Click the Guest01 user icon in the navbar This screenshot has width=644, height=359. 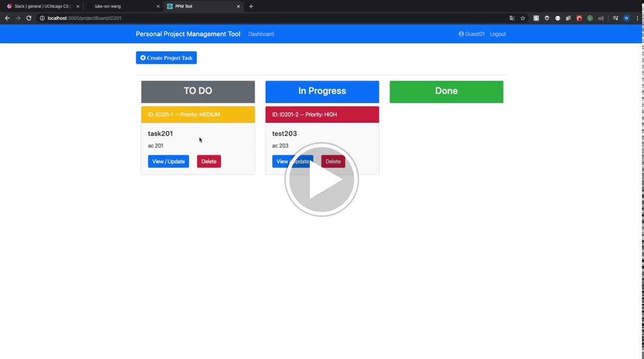[460, 33]
